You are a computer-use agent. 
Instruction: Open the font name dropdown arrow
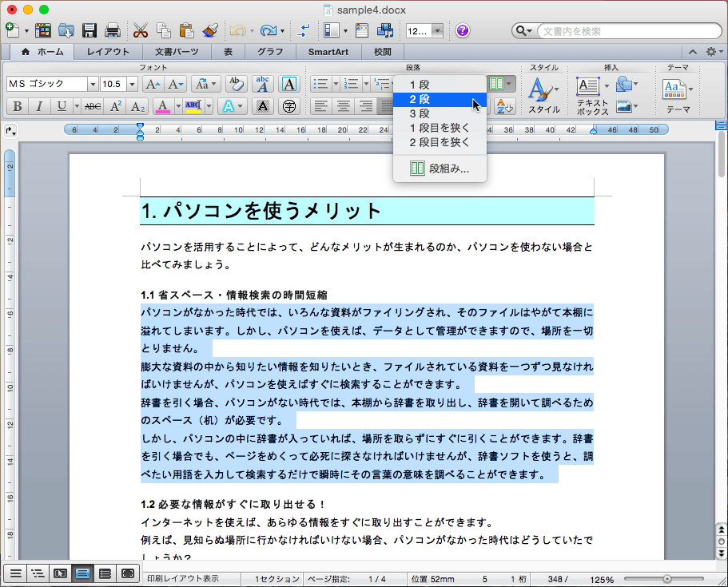pyautogui.click(x=93, y=84)
